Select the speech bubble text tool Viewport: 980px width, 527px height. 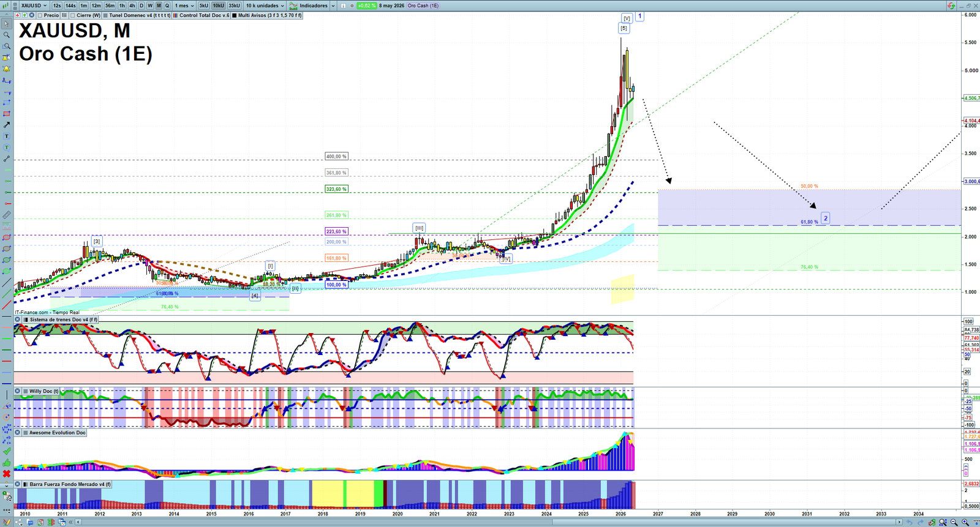click(x=7, y=148)
